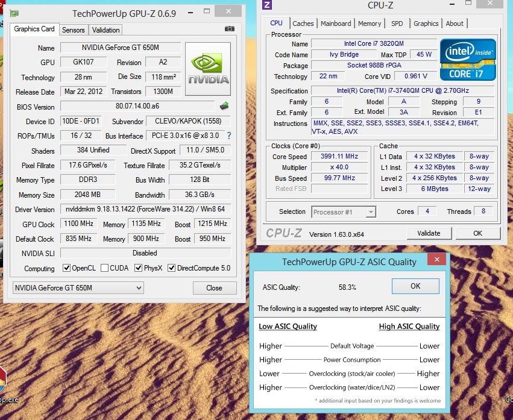The width and height of the screenshot is (513, 420).
Task: Open the SPD tab in CPU-Z
Action: 397,24
